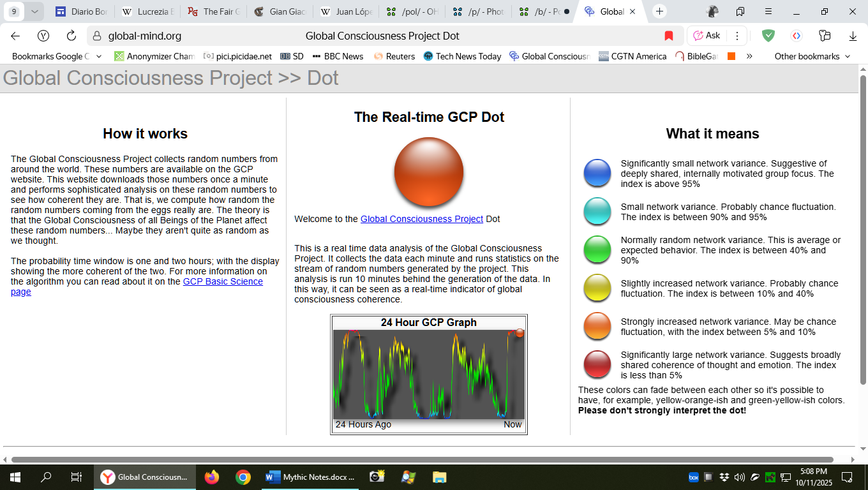The image size is (868, 490).
Task: Click the red bookmark icon in address bar
Action: click(x=669, y=36)
